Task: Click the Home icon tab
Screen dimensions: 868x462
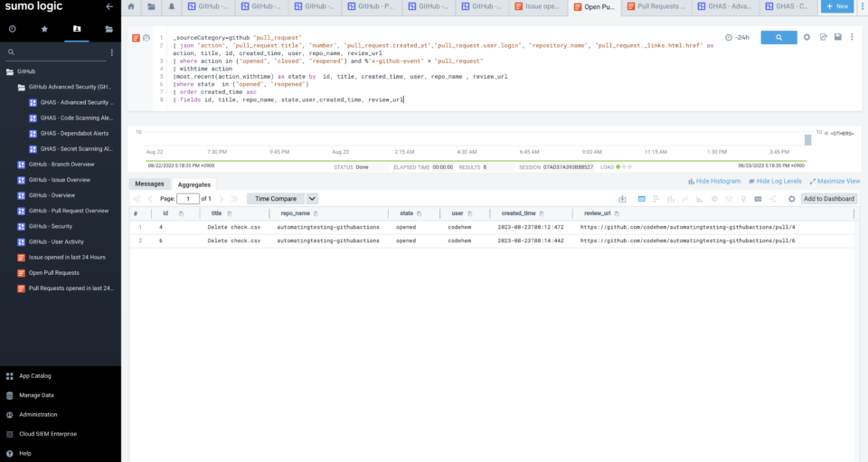Action: coord(131,6)
